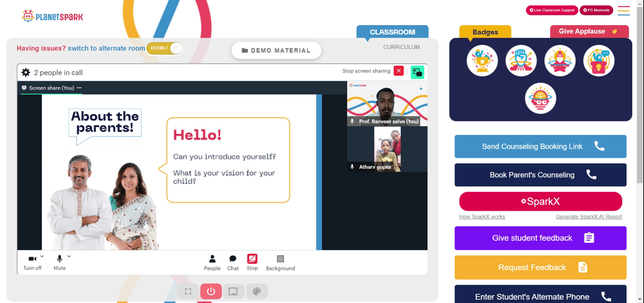This screenshot has width=644, height=303.
Task: Toggle the ROOM 2 switch
Action: [x=164, y=48]
